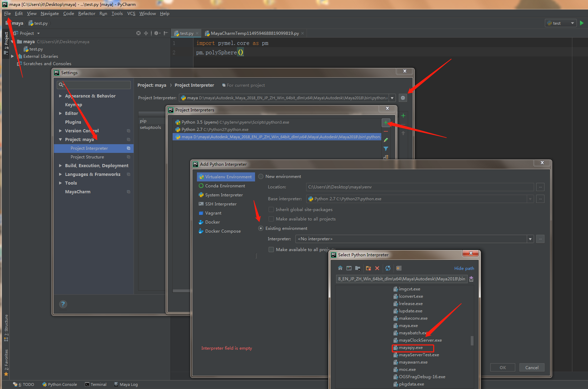Viewport: 588px width, 389px height.
Task: Open the Project Interpreter gear settings
Action: point(403,98)
